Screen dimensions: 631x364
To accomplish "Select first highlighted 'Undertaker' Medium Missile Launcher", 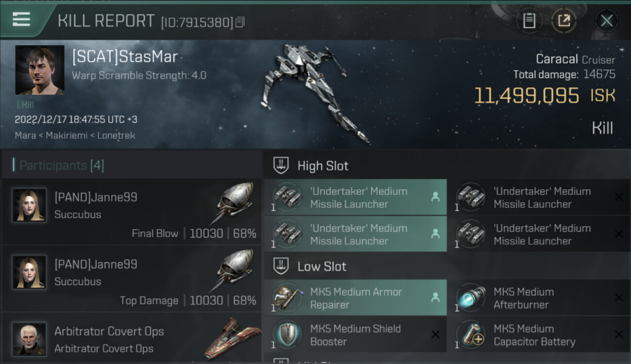I will click(x=355, y=197).
